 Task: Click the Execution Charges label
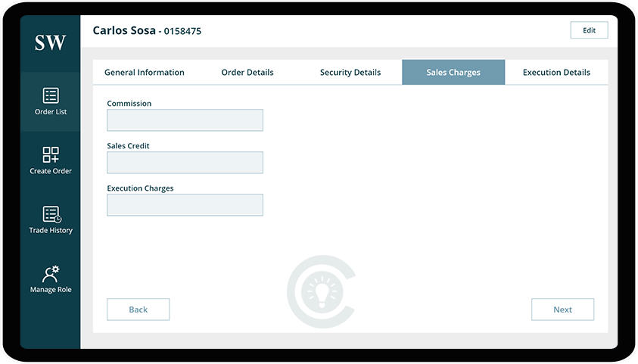click(x=140, y=188)
